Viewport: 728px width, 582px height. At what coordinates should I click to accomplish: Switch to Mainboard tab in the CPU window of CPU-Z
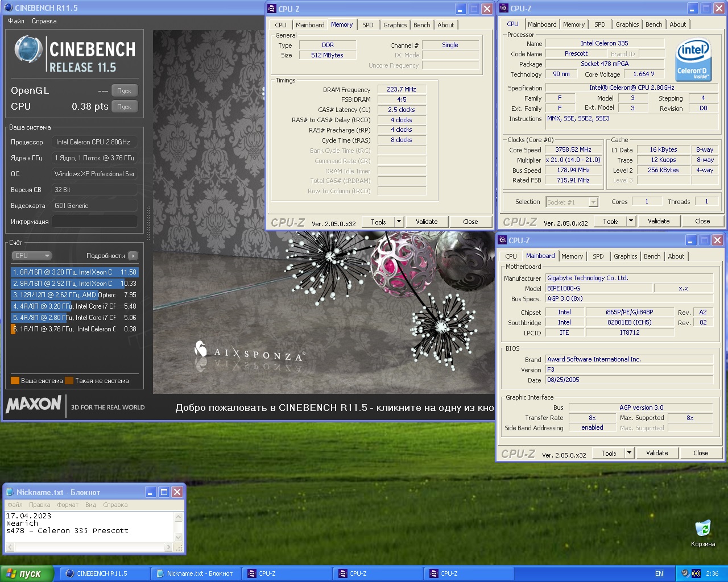(542, 24)
